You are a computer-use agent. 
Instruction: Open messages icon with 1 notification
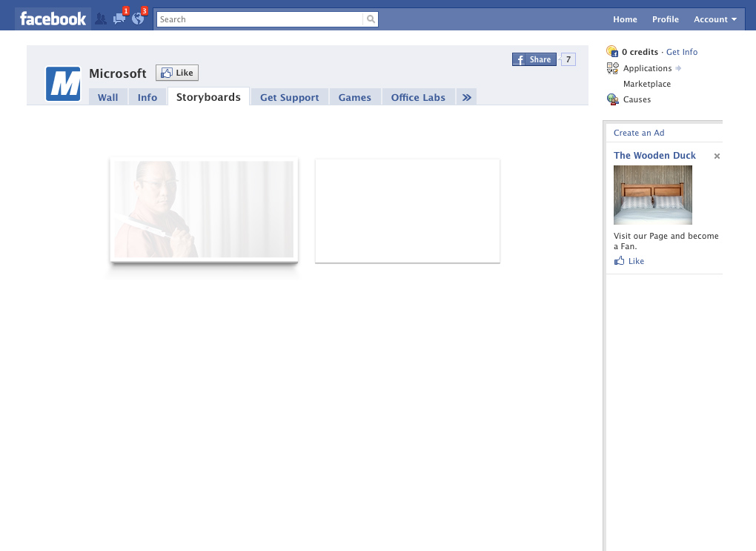tap(119, 19)
